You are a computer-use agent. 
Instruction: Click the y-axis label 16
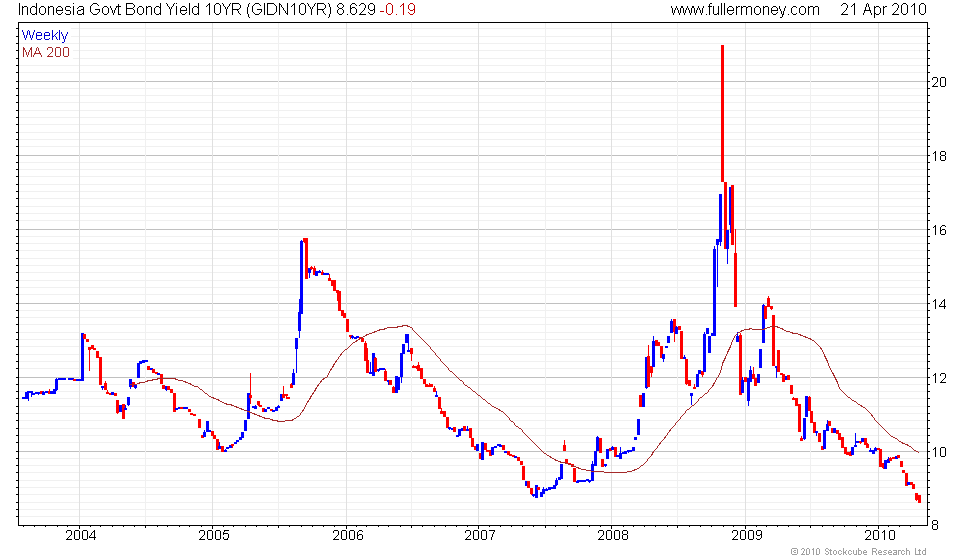(x=939, y=231)
